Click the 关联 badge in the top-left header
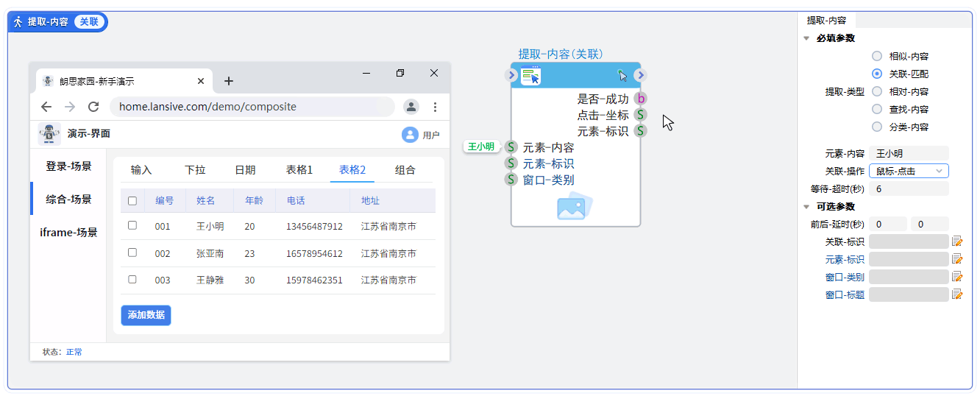980x399 pixels. (89, 22)
